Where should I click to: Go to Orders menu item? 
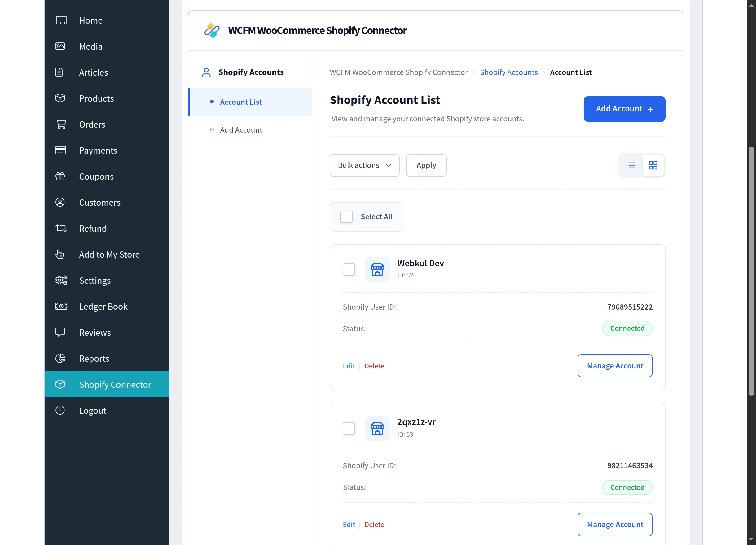[107, 124]
